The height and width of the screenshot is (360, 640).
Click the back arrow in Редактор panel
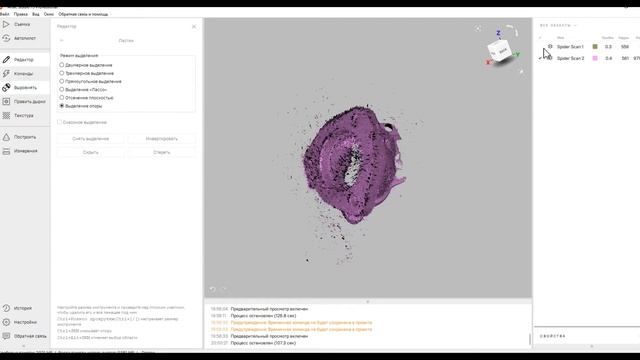click(62, 40)
